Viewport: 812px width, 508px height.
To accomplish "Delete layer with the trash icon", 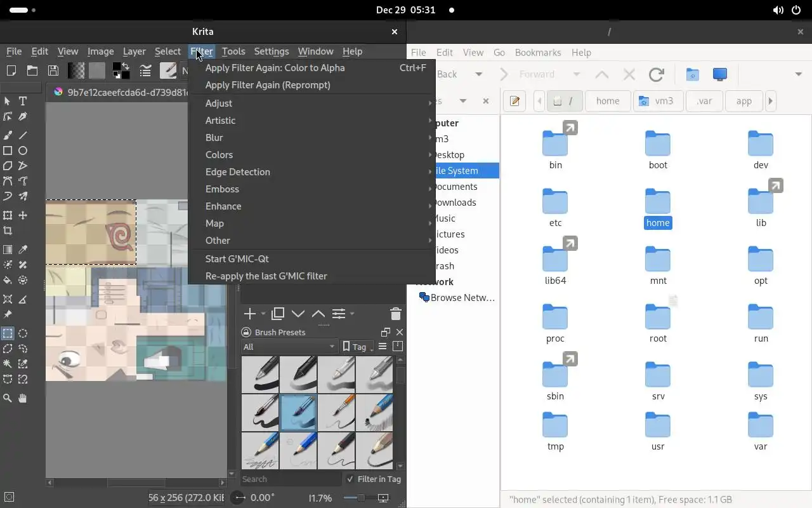I will pyautogui.click(x=395, y=314).
